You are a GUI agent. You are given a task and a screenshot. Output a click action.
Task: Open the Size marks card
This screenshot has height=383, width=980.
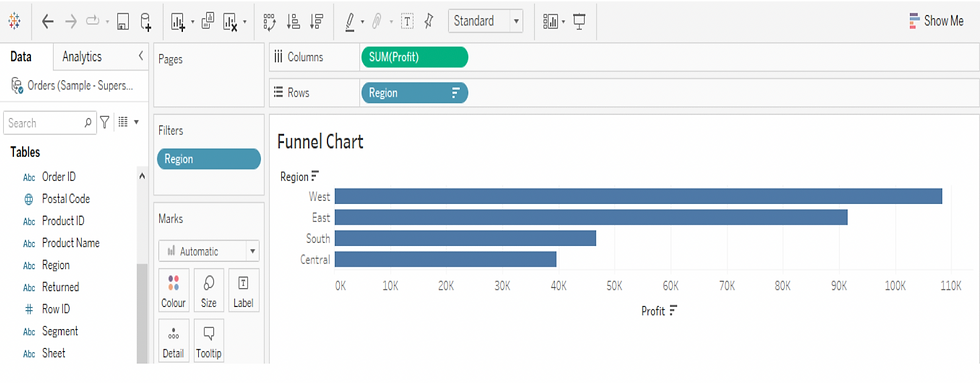(209, 291)
